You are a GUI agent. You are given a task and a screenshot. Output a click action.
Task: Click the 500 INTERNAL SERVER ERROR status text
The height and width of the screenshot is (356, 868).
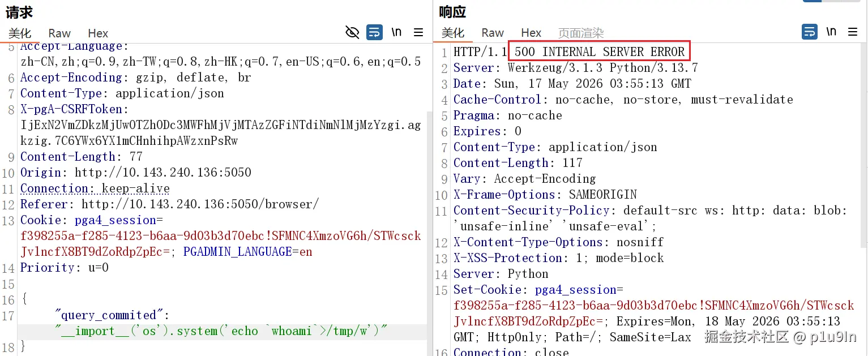point(600,52)
